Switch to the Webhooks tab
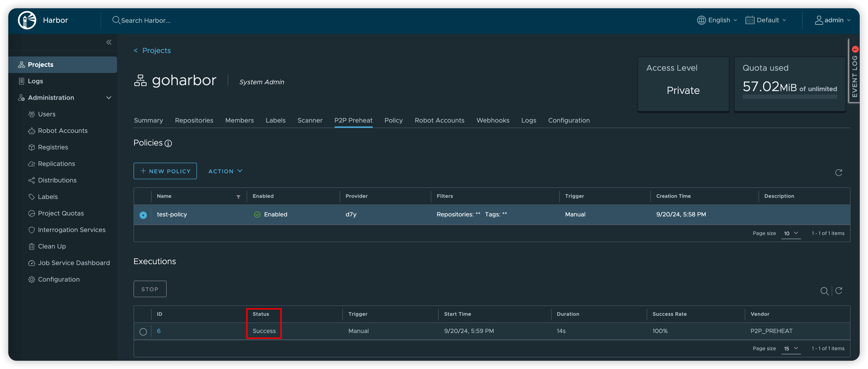This screenshot has width=868, height=369. (x=493, y=120)
